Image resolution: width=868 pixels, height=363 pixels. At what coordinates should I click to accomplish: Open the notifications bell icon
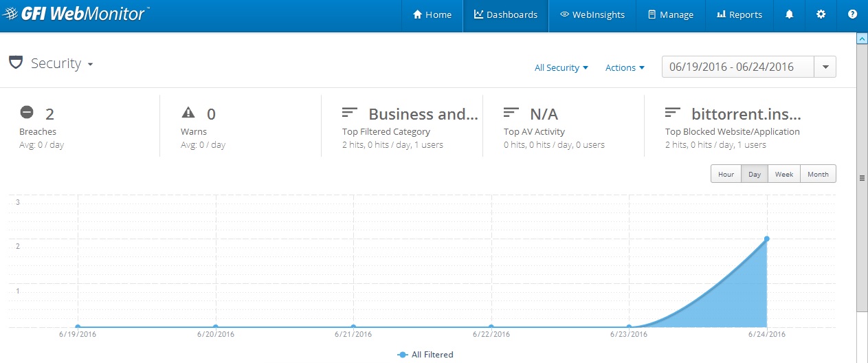[789, 14]
